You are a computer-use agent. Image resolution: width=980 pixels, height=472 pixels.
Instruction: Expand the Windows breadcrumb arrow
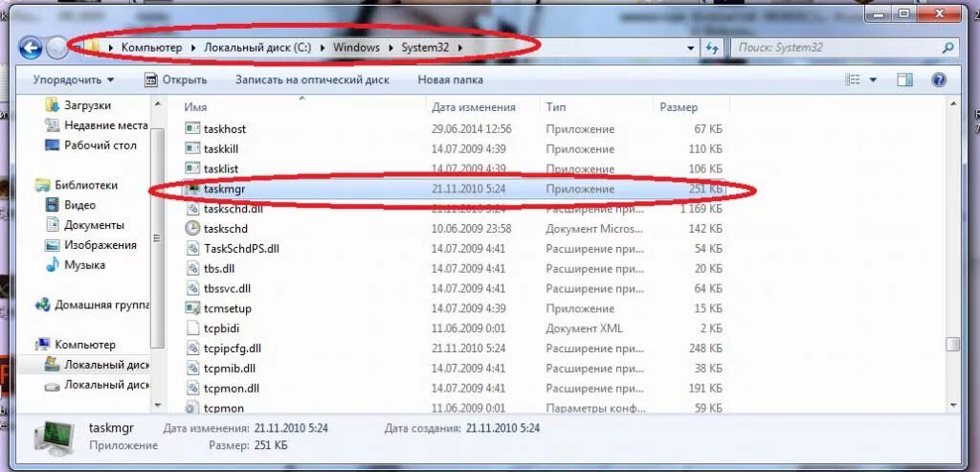click(390, 48)
